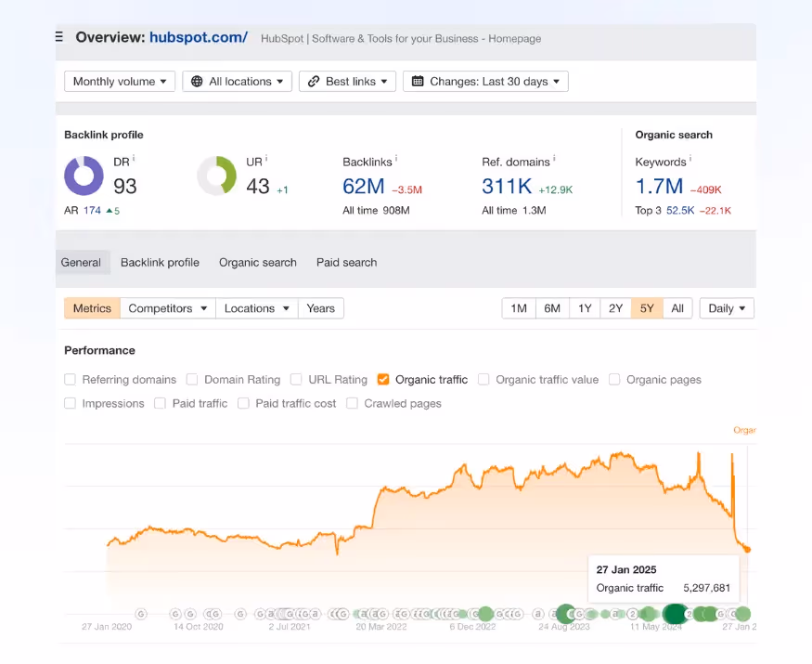Open the All locations dropdown
The image size is (812, 664).
tap(238, 82)
